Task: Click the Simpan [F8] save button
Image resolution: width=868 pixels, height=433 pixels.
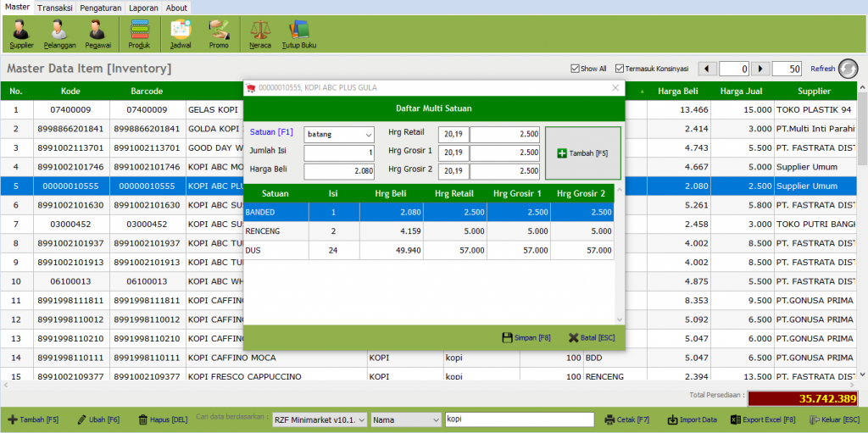Action: 526,338
